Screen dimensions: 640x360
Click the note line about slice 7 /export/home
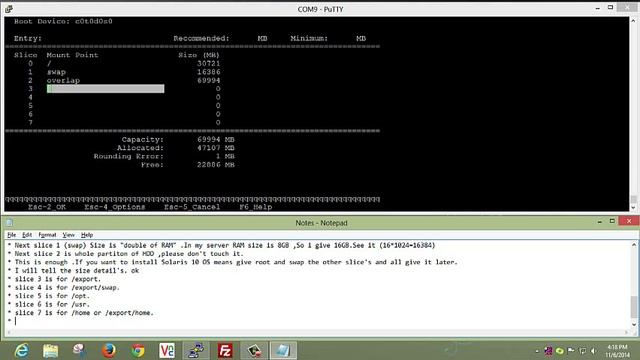84,313
